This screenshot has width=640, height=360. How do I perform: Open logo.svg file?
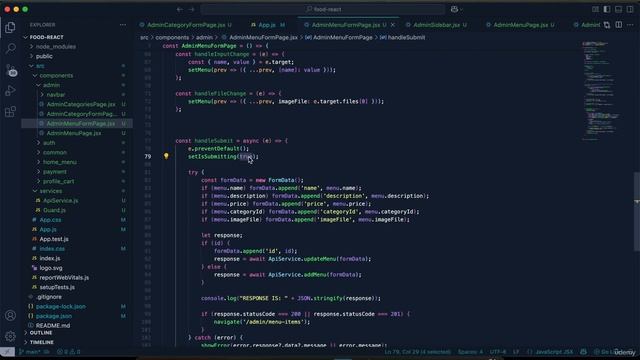tap(51, 268)
